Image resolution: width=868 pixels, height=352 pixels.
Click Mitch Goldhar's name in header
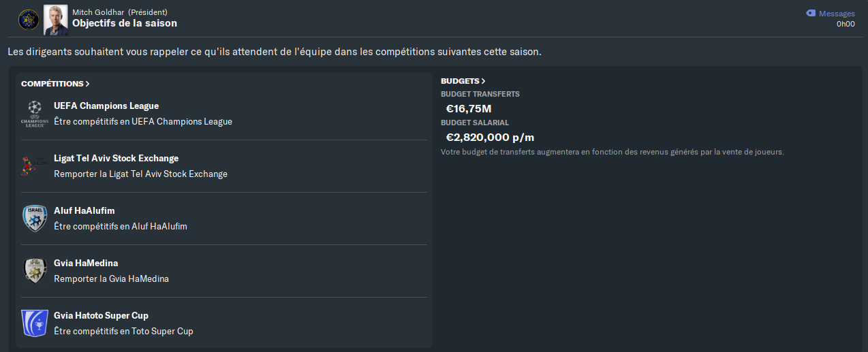(x=98, y=12)
